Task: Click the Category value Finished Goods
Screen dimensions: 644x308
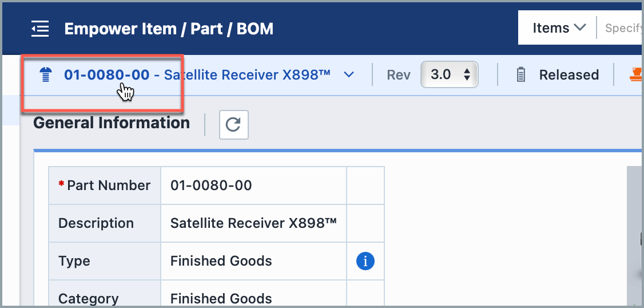Action: coord(221,298)
